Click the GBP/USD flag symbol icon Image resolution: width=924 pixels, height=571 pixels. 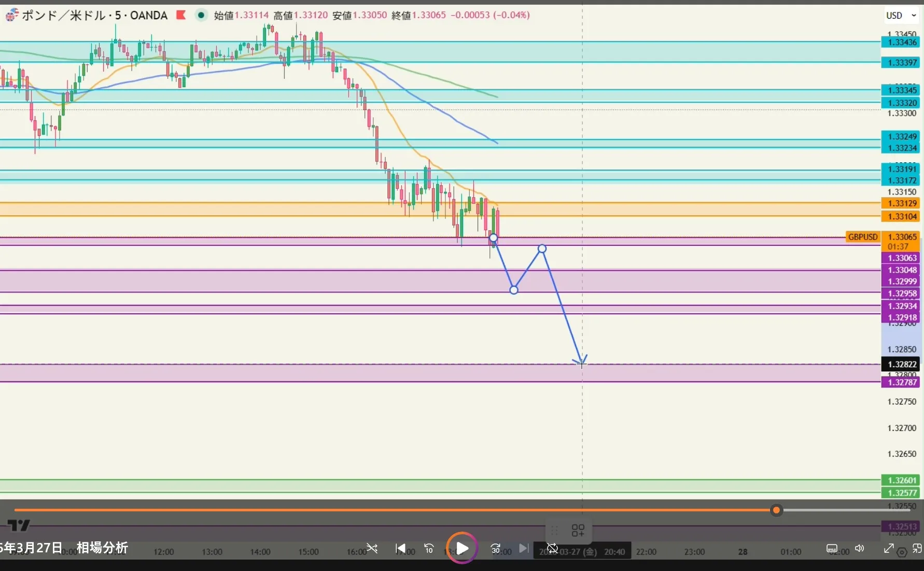pos(11,15)
